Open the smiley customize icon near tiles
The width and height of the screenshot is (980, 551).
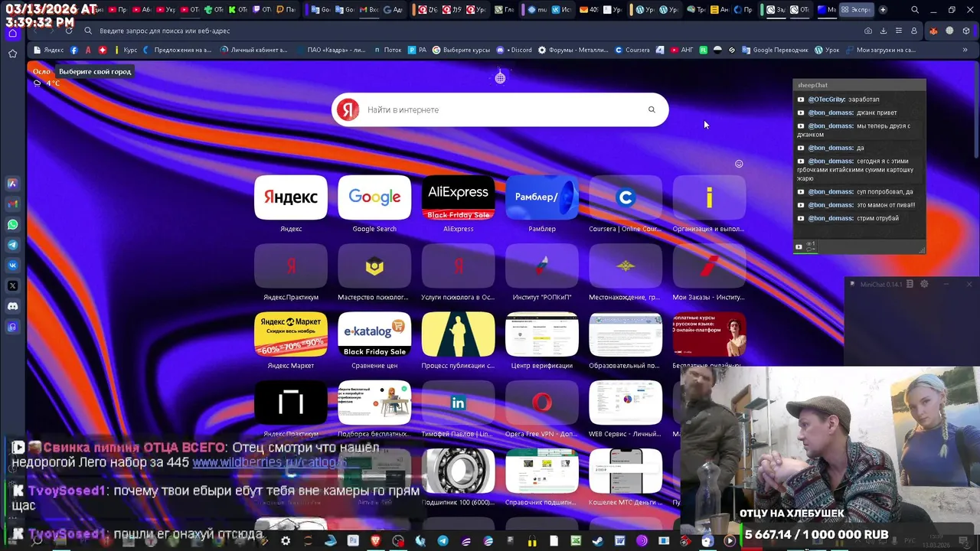pyautogui.click(x=739, y=164)
